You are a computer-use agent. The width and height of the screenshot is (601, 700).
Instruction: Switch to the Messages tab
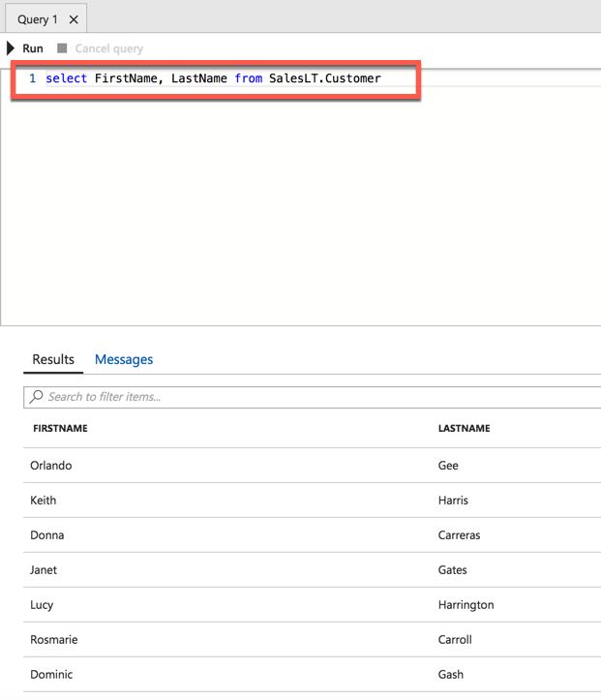[x=124, y=359]
